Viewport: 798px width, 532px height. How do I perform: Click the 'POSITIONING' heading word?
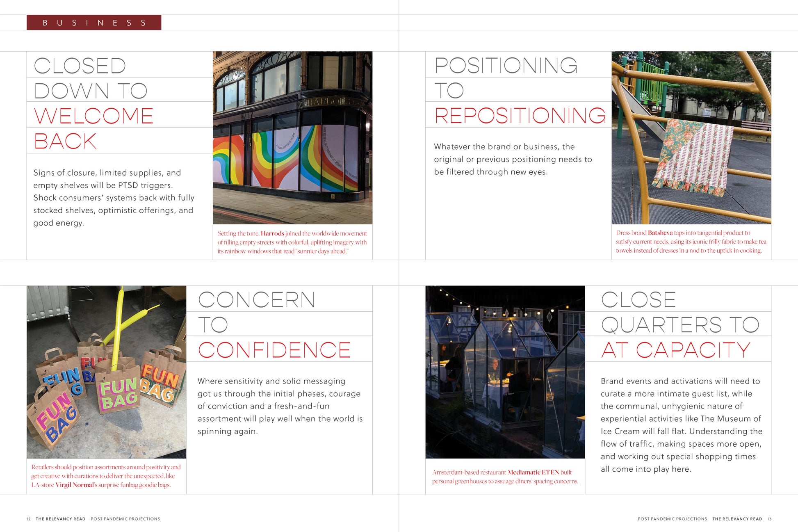tap(506, 66)
